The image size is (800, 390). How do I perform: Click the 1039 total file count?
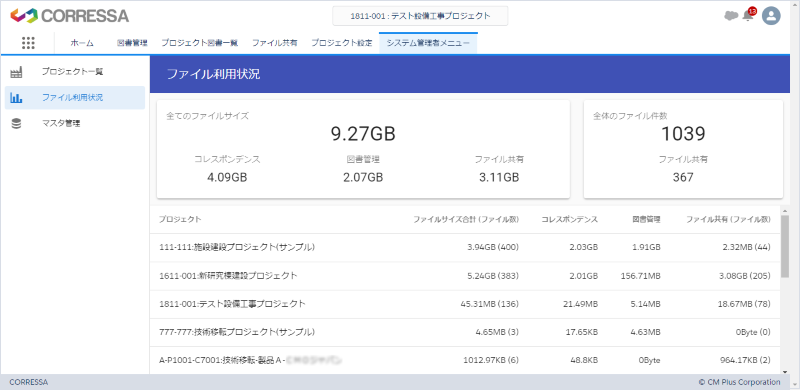coord(683,134)
